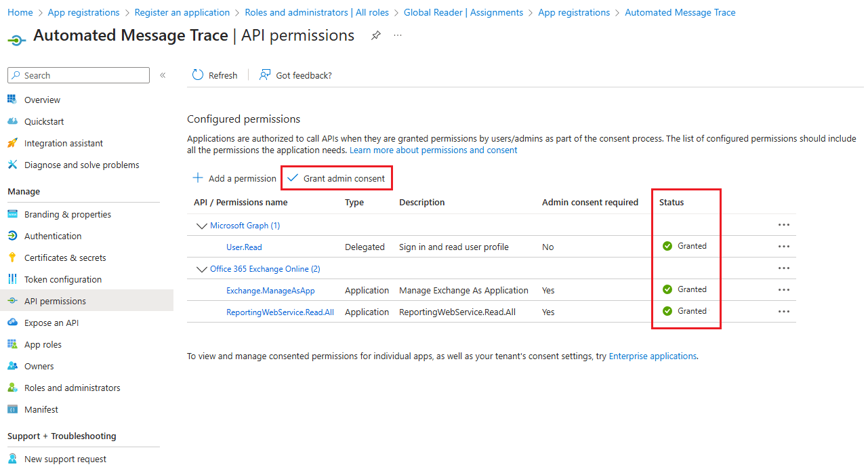This screenshot has height=473, width=868.
Task: Click the Overview grid icon in sidebar
Action: [x=12, y=100]
